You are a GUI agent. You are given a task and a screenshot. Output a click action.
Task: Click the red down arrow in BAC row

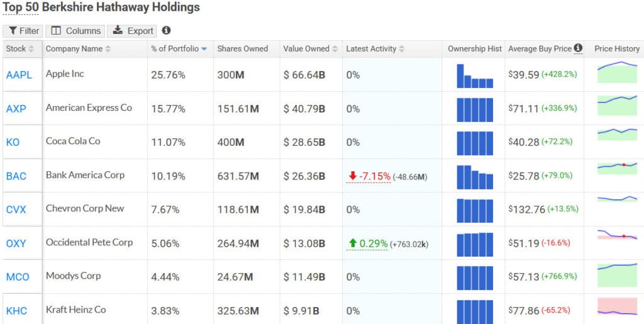[352, 176]
